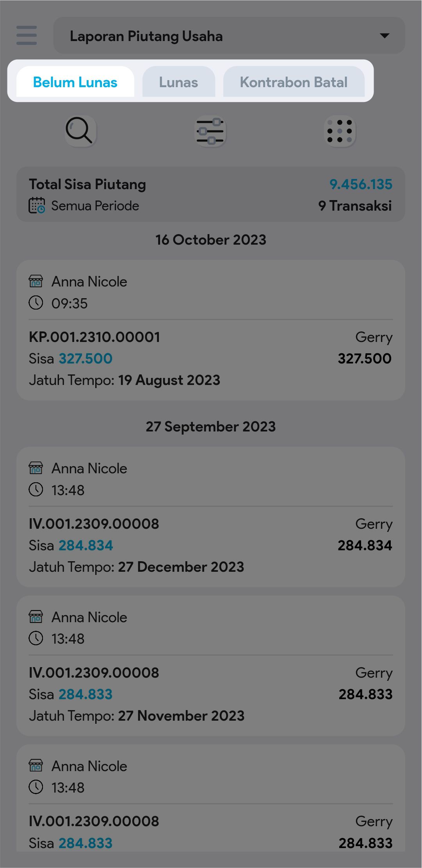Switch to the Lunas tab
Screen dimensions: 422x868
(x=178, y=82)
